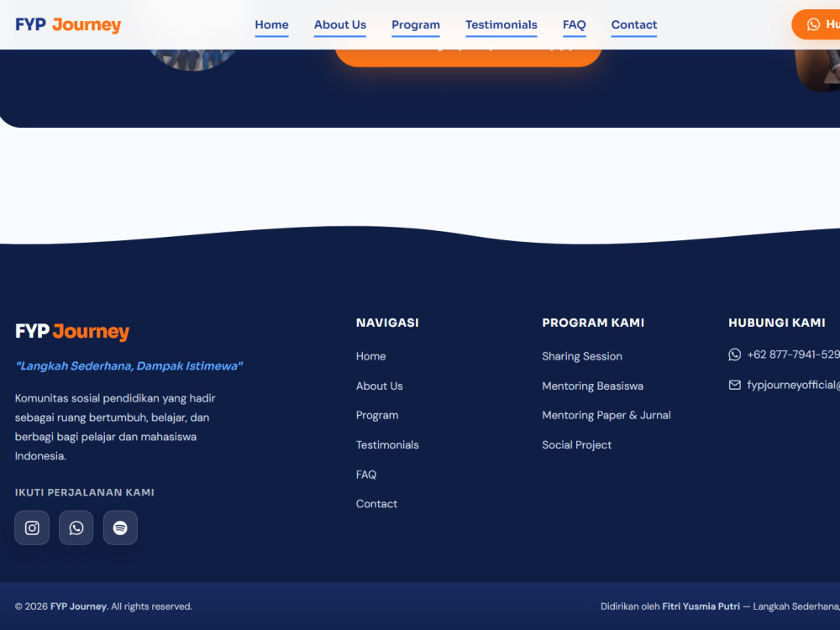
Task: Click the FYP Journey logo in header
Action: click(x=68, y=24)
